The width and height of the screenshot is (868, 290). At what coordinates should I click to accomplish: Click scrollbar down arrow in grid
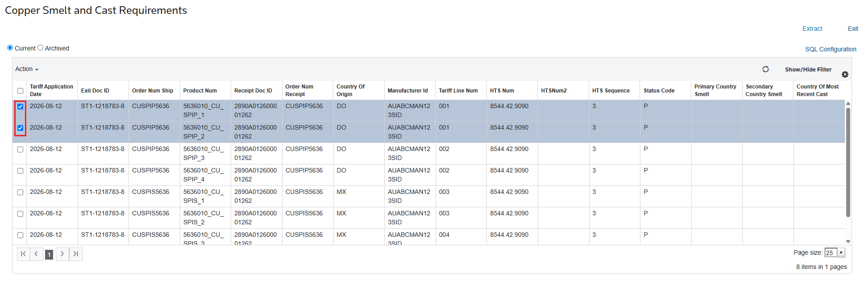click(x=848, y=241)
